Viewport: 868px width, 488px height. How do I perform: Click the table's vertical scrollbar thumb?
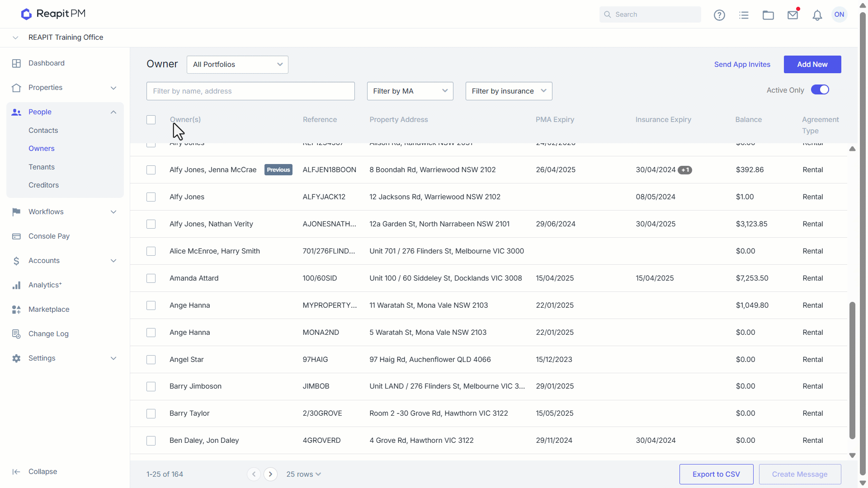click(x=852, y=371)
